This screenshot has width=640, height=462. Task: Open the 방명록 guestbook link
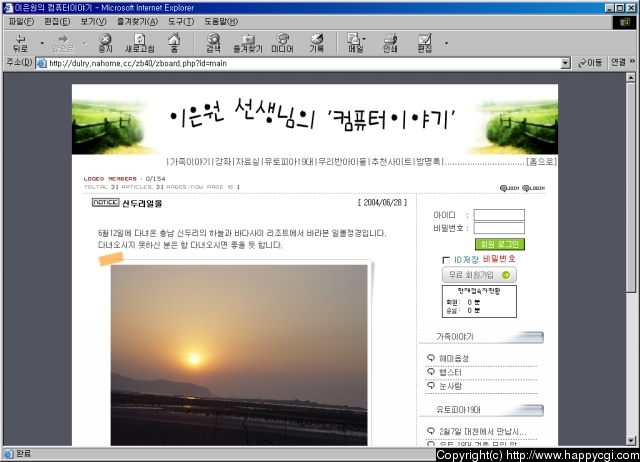click(x=428, y=162)
